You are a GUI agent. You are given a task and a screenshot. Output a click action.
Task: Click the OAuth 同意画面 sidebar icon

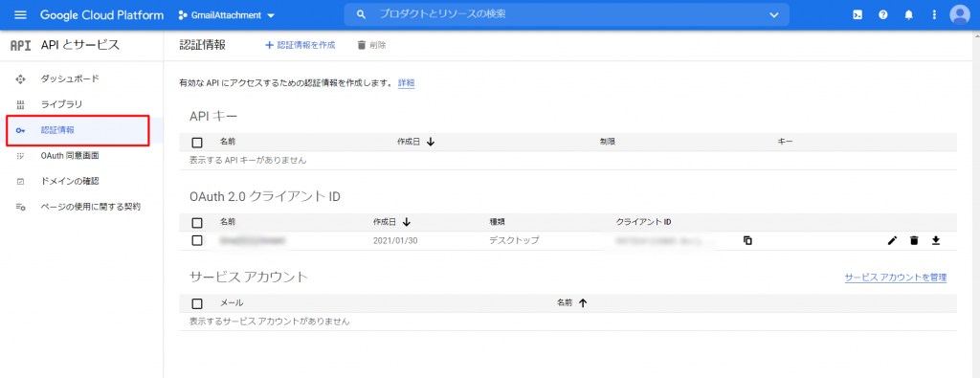20,156
